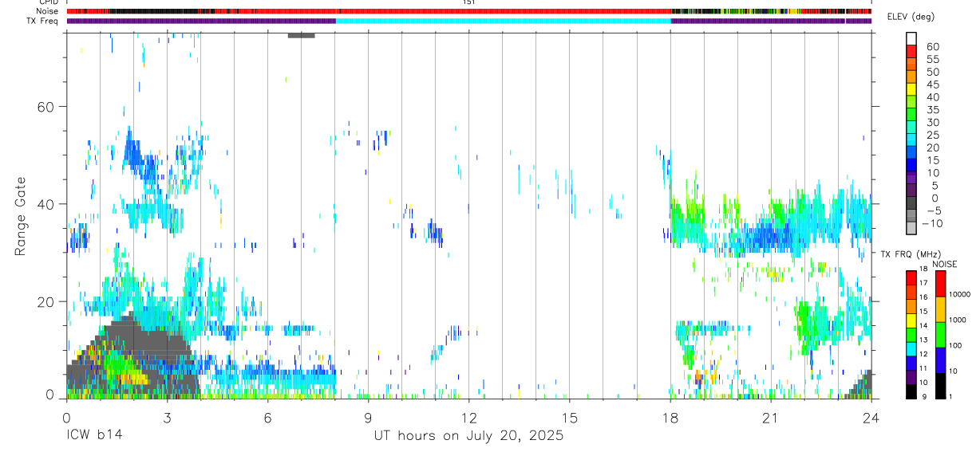Image resolution: width=980 pixels, height=452 pixels.
Task: Click the UT hours axis tick label "15"
Action: coord(569,417)
